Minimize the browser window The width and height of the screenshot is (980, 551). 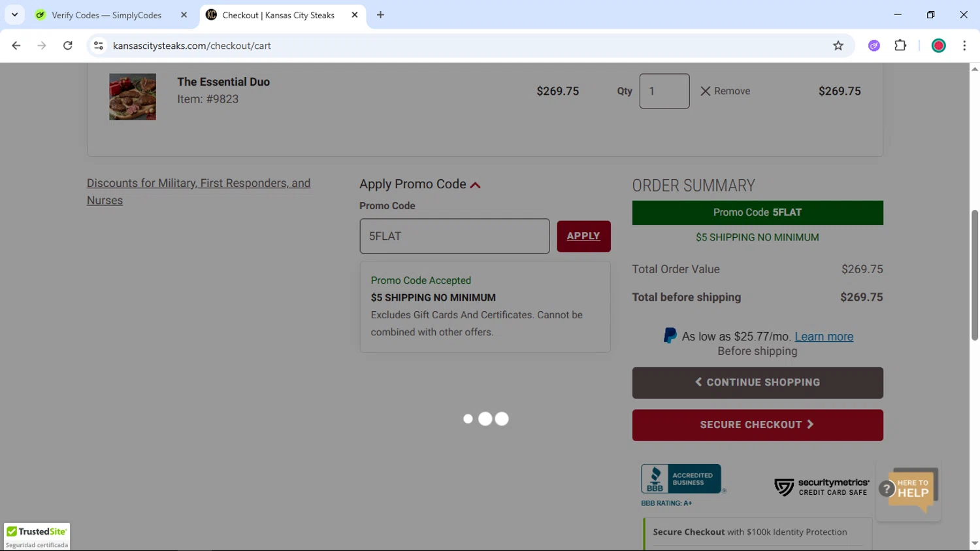point(898,14)
